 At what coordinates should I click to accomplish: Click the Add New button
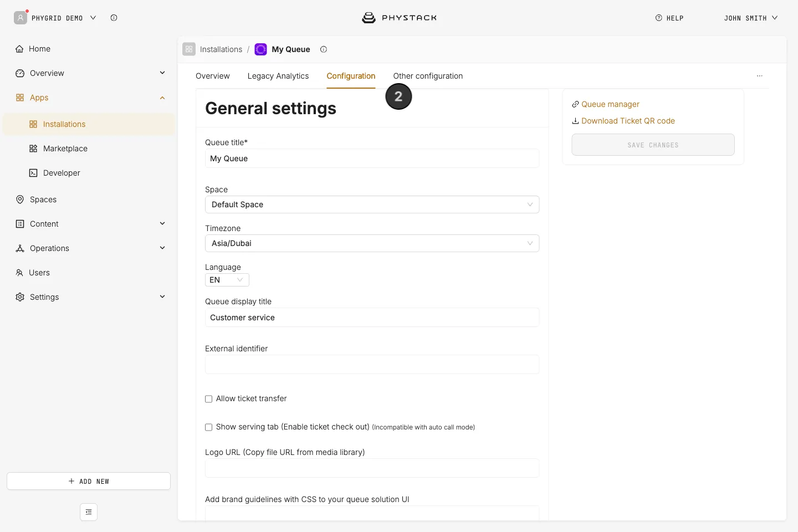coord(89,481)
